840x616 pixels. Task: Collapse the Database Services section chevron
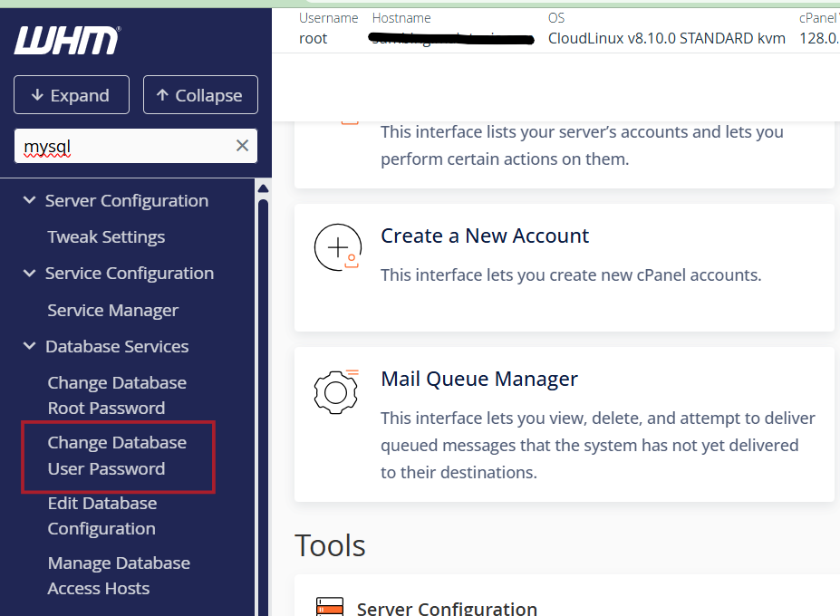point(30,346)
